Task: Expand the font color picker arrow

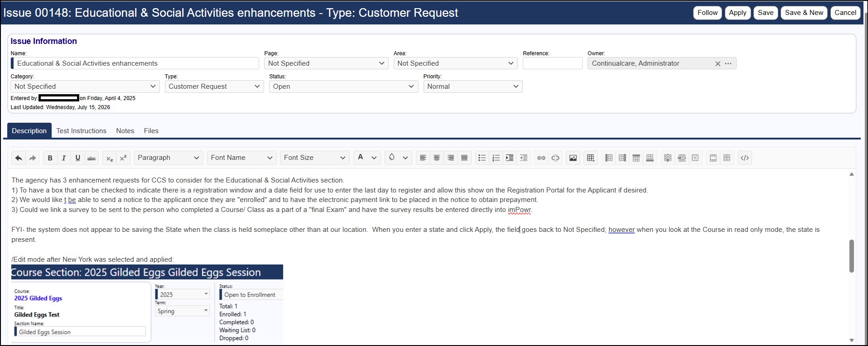Action: [374, 158]
